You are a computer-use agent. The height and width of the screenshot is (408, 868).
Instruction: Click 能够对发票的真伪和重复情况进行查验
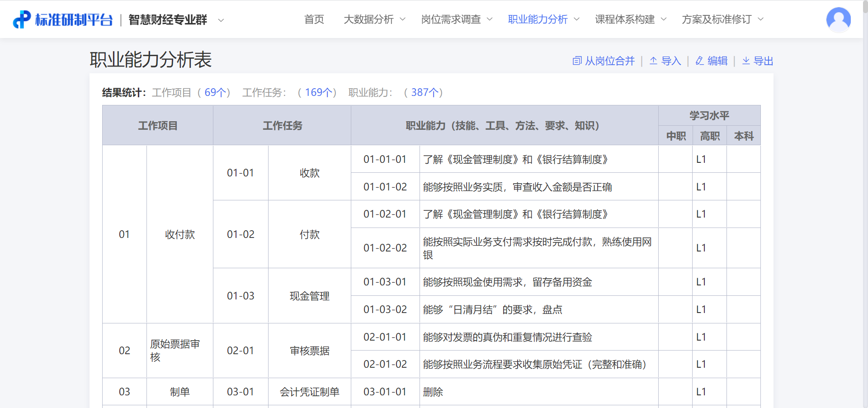[x=508, y=337]
